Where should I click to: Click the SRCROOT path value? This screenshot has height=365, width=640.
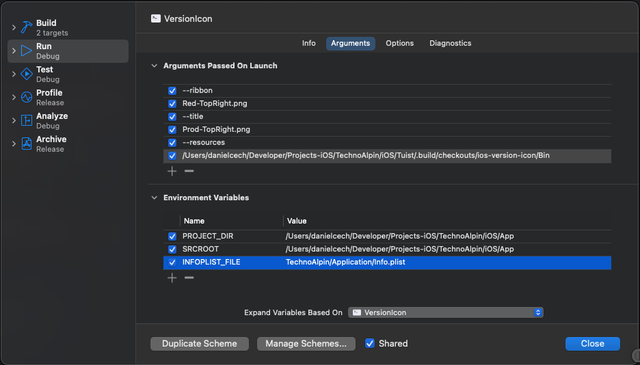coord(400,249)
